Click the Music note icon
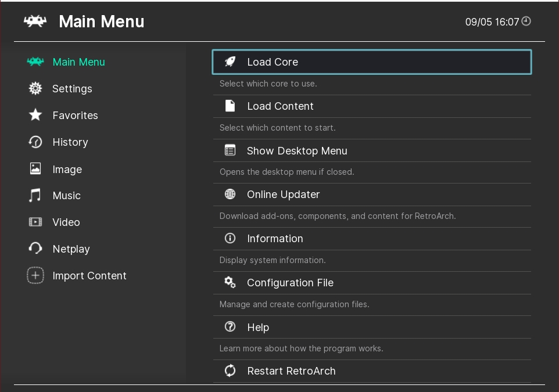The height and width of the screenshot is (392, 559). (35, 195)
